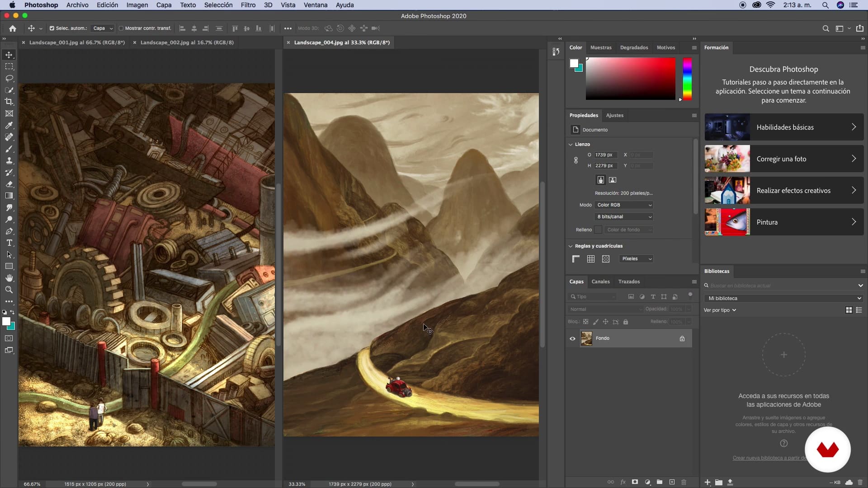Image resolution: width=868 pixels, height=488 pixels.
Task: Switch to the Canales tab
Action: coord(601,282)
